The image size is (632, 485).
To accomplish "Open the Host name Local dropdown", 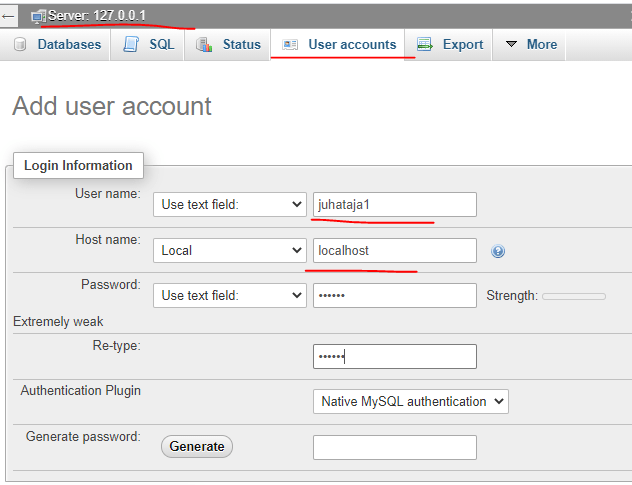I will click(230, 250).
